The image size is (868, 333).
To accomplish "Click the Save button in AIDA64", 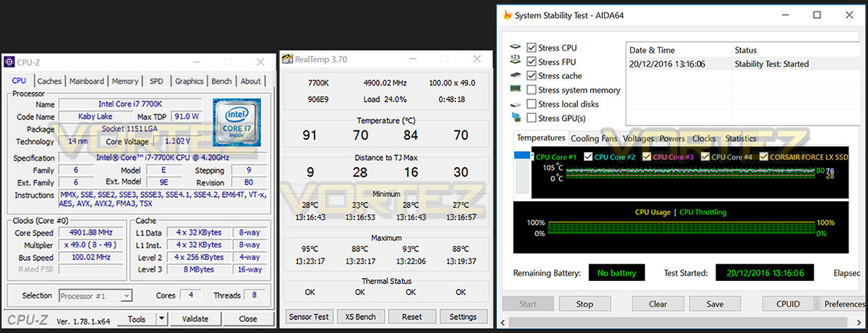I will click(715, 304).
